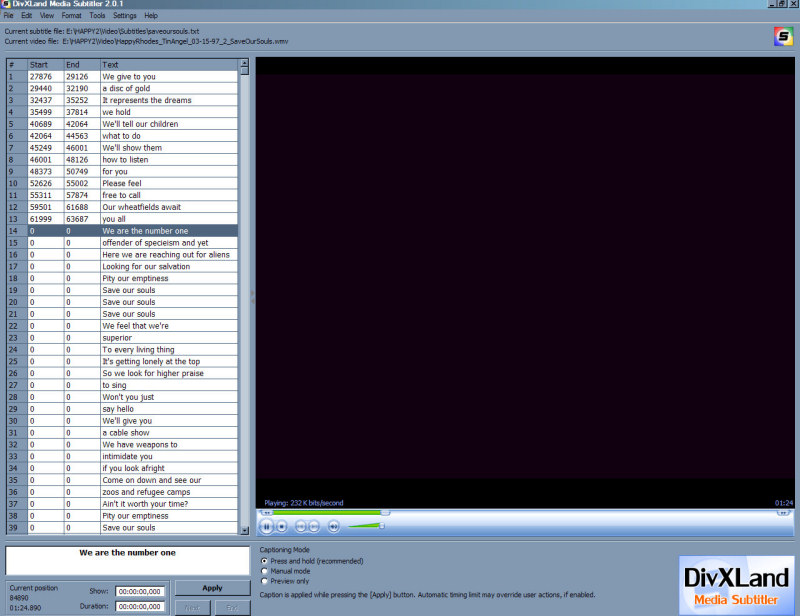
Task: Click the fast-forward button on the seek bar's right end
Action: pos(783,513)
